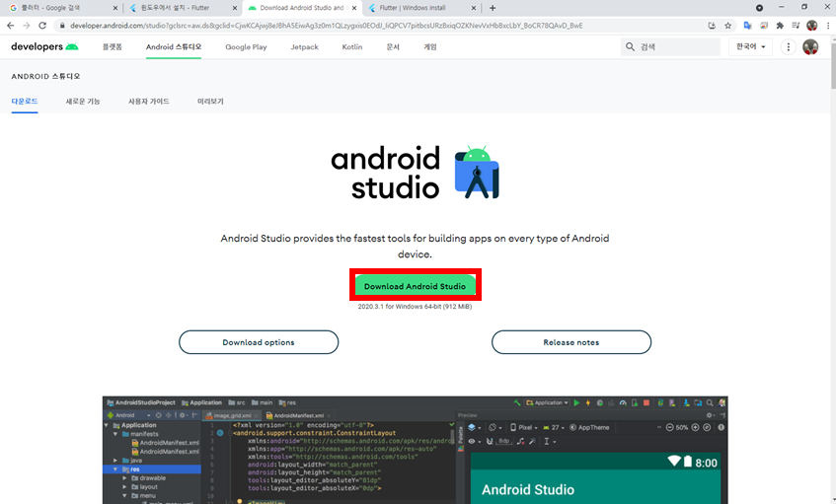836x504 pixels.
Task: Switch to the 윈도우에서 설치 - Flutter tab
Action: [183, 8]
